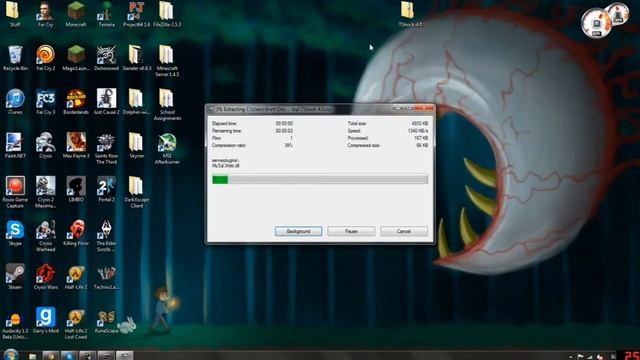
Task: Launch Half-Life 2 Lost Coast
Action: pyautogui.click(x=76, y=323)
